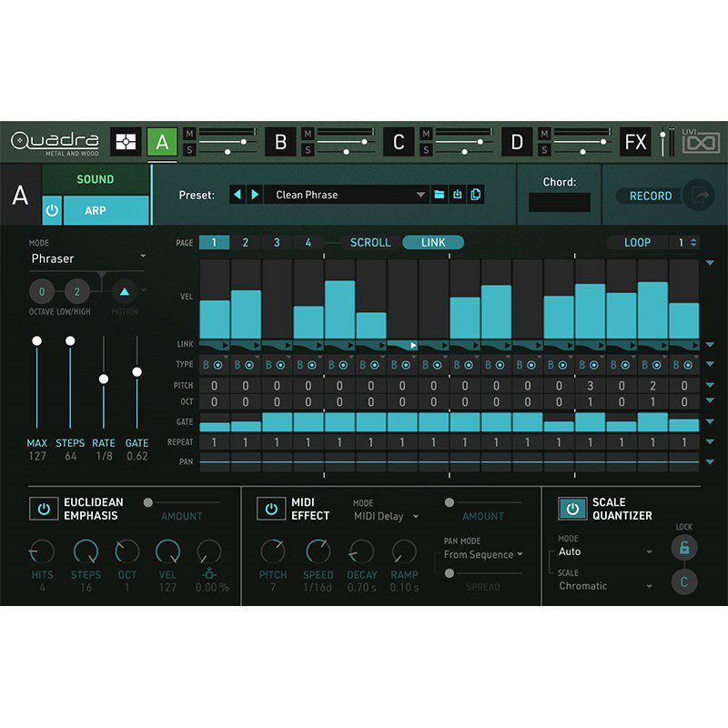Select the next preset arrow
The image size is (728, 728).
click(x=255, y=195)
